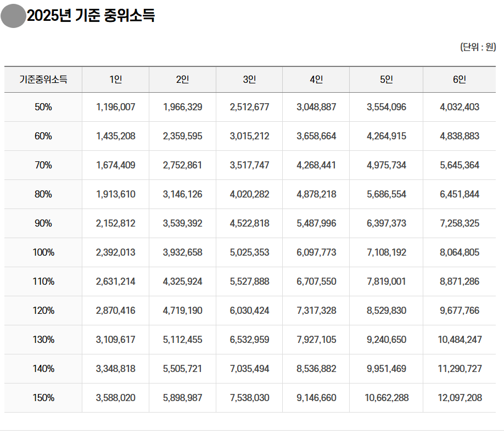Select the '110%' row label

(x=43, y=281)
